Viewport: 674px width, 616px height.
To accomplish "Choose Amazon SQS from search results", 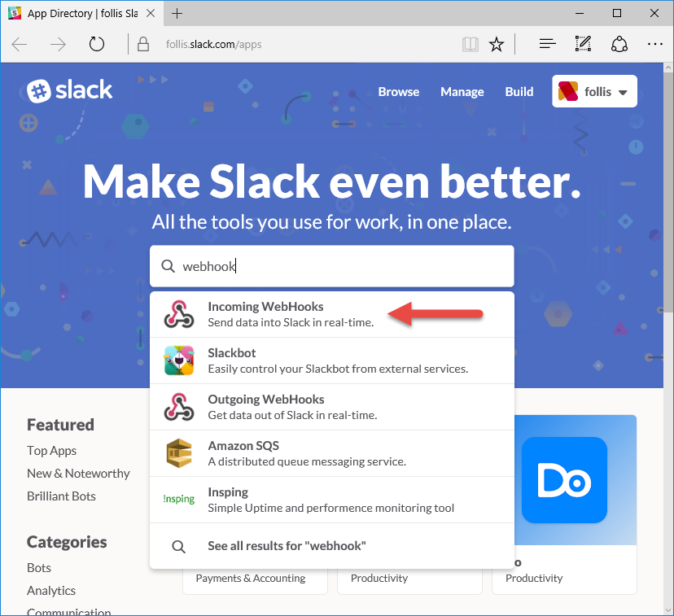I will [x=332, y=453].
